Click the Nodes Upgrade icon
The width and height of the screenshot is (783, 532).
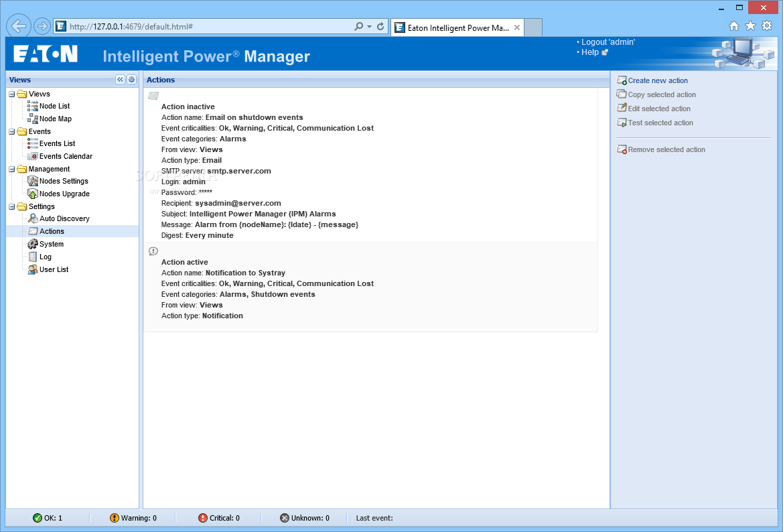32,194
